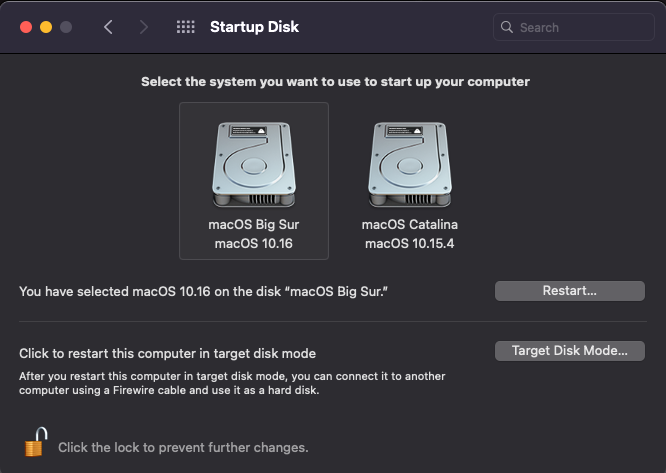Show all preferences via grid icon
This screenshot has height=473, width=666.
185,27
